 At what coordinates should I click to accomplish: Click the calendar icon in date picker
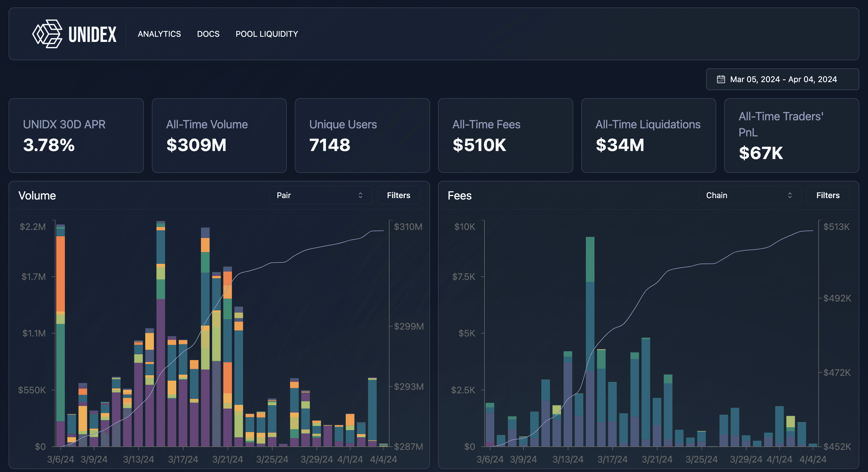click(721, 79)
